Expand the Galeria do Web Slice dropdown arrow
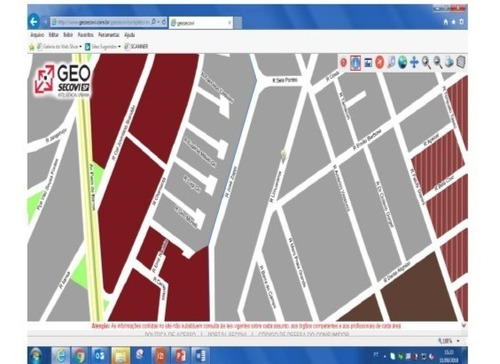The width and height of the screenshot is (500, 364). [x=81, y=47]
